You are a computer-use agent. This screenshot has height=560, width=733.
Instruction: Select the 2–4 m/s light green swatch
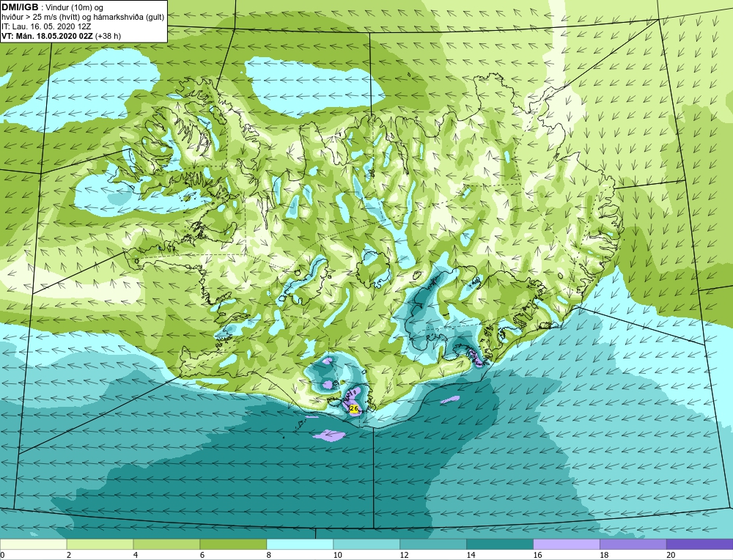click(100, 544)
